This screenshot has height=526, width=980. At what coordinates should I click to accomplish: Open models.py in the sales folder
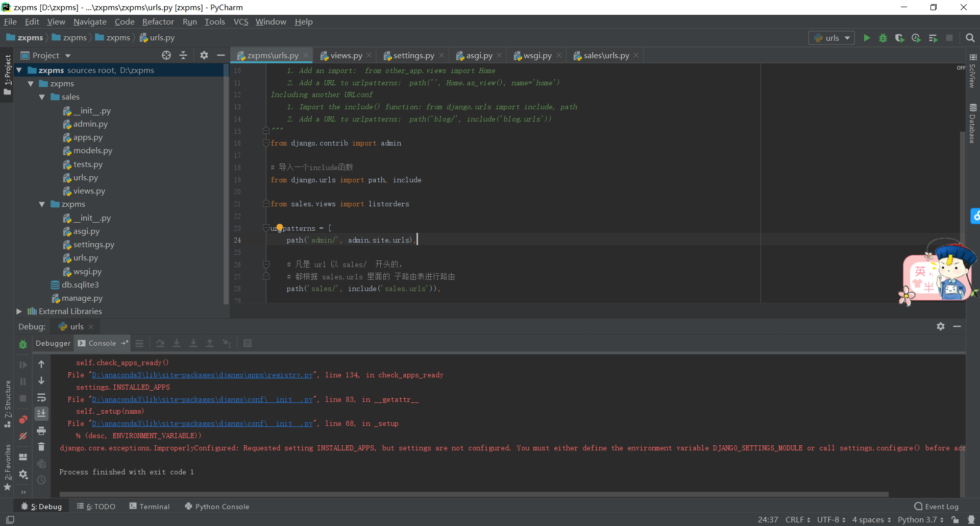pos(92,151)
